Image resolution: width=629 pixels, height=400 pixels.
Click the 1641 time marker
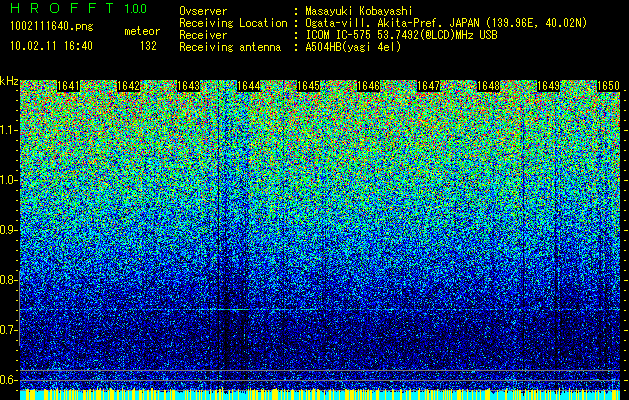[x=69, y=86]
